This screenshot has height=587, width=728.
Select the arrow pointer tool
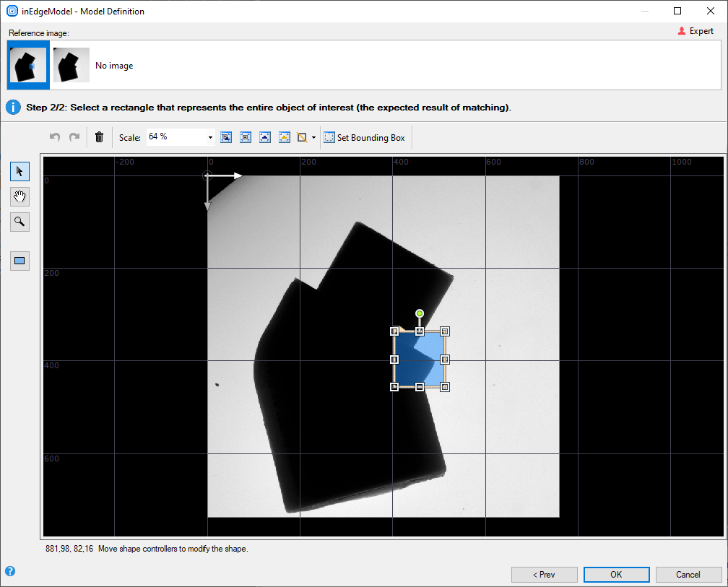click(19, 171)
